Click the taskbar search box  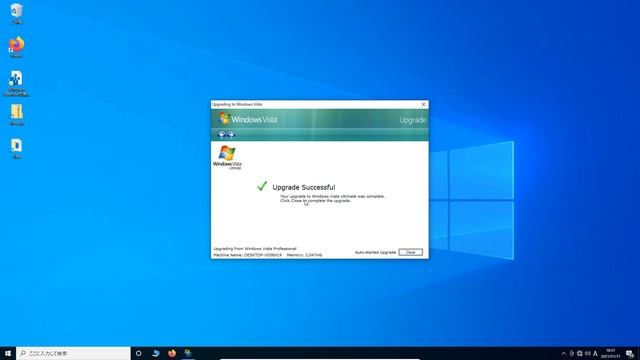coord(73,353)
